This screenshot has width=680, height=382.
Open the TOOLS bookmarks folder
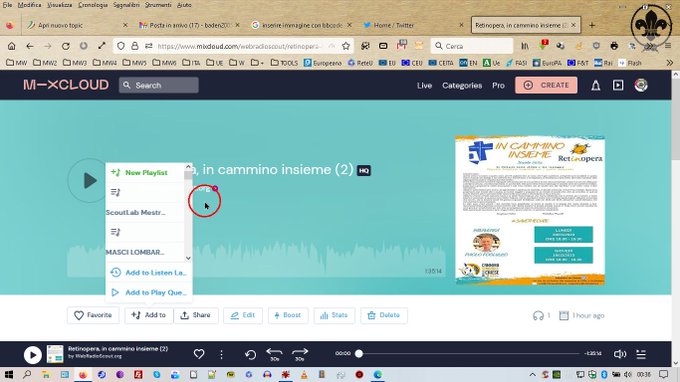click(x=284, y=63)
